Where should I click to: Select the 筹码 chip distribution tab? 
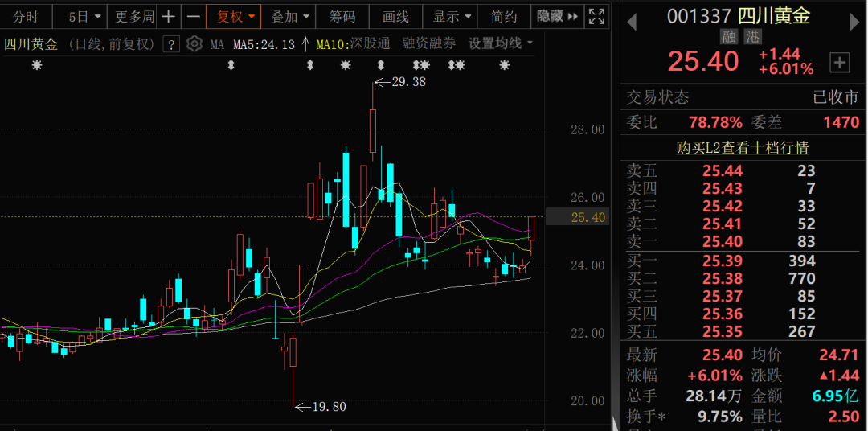[342, 16]
